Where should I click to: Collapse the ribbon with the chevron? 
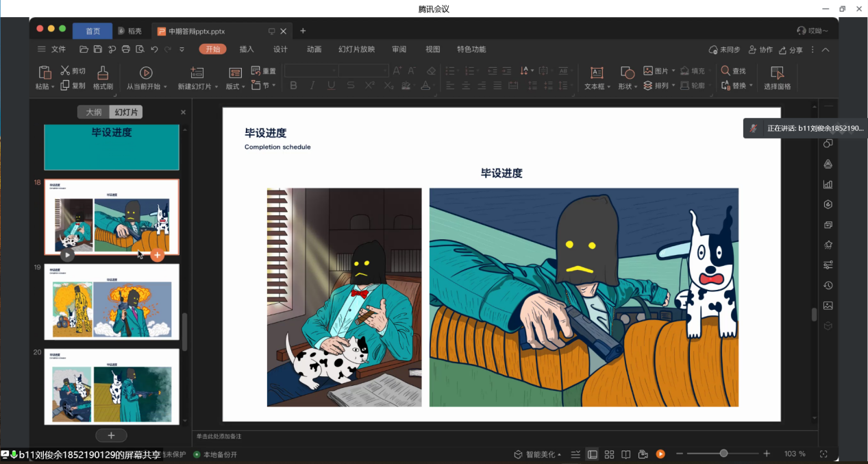826,50
